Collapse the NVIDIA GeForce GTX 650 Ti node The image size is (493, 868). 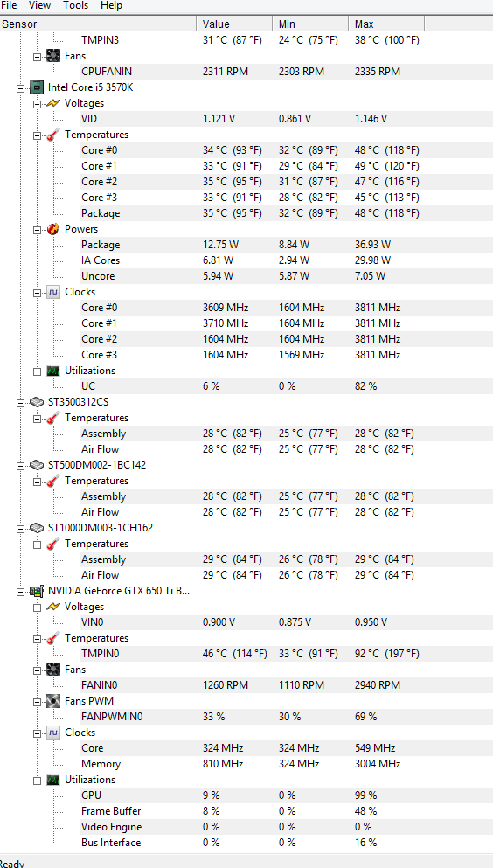coord(20,592)
